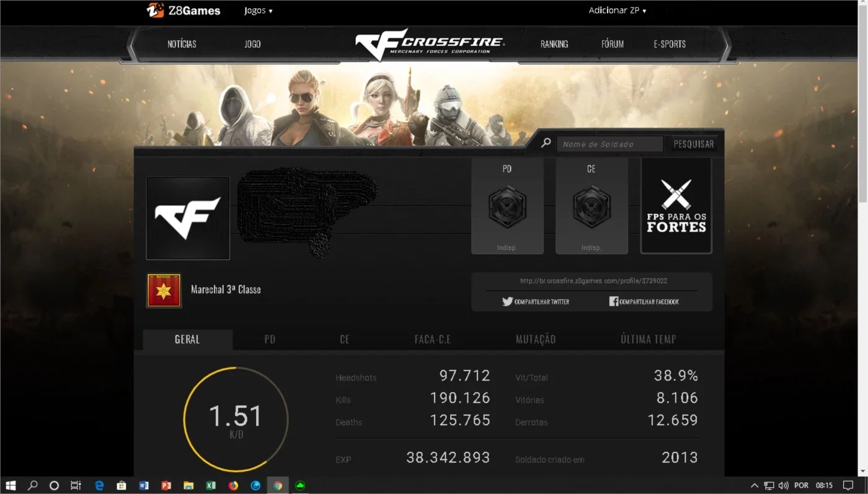Launch Firefox from the taskbar

click(x=233, y=485)
